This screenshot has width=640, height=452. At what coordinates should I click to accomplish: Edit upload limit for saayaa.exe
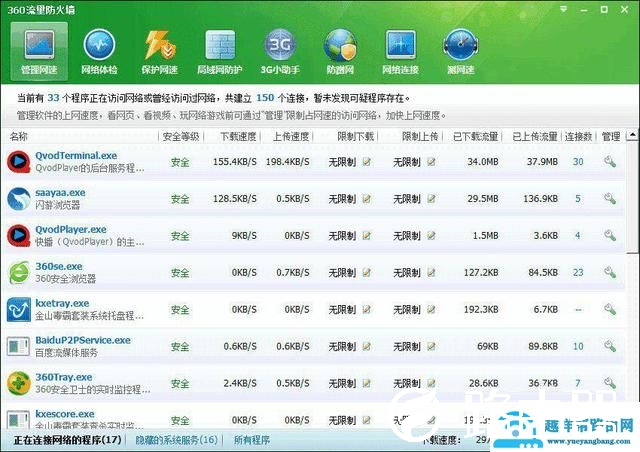point(431,199)
